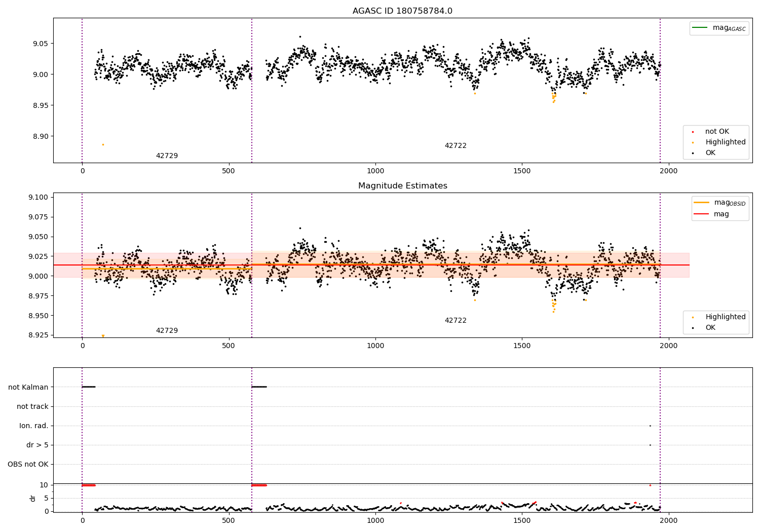Click the 1500 x-axis tick of bottom plot
This screenshot has height=532, width=760.
tap(522, 520)
